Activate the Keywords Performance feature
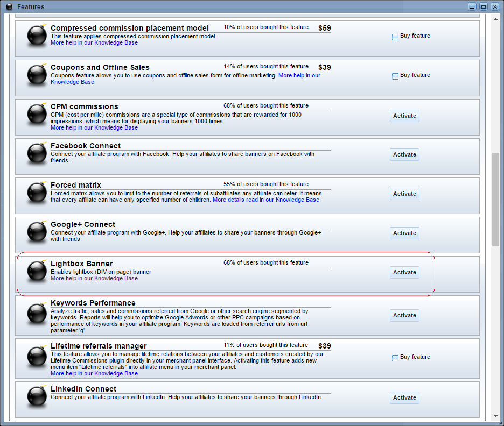 coord(404,315)
